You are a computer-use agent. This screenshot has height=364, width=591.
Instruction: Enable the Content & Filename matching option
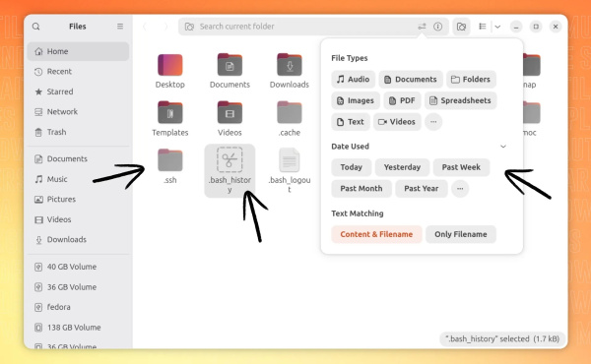tap(376, 234)
